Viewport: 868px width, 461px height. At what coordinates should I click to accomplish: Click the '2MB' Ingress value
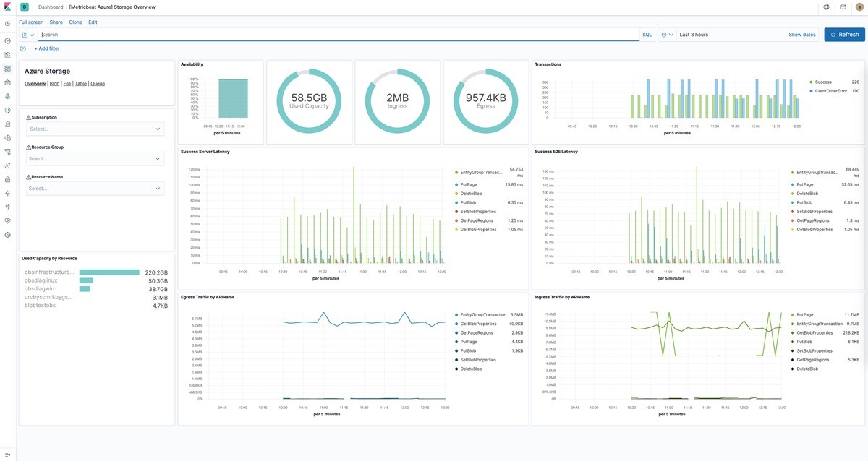398,98
